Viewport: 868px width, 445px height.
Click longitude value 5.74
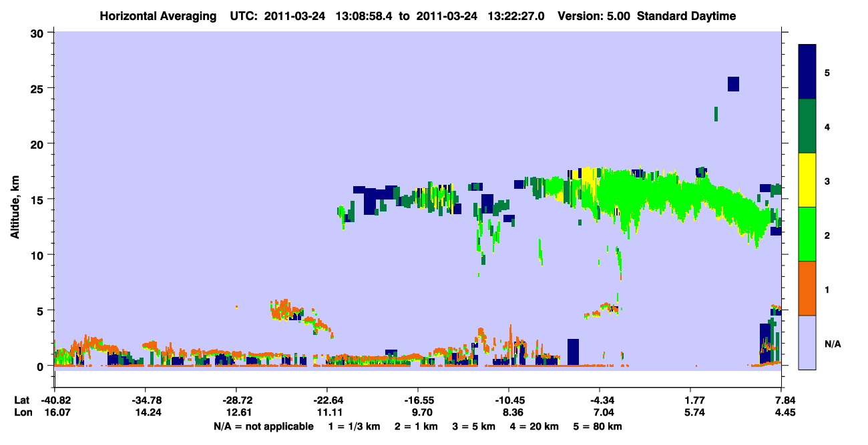[x=695, y=413]
